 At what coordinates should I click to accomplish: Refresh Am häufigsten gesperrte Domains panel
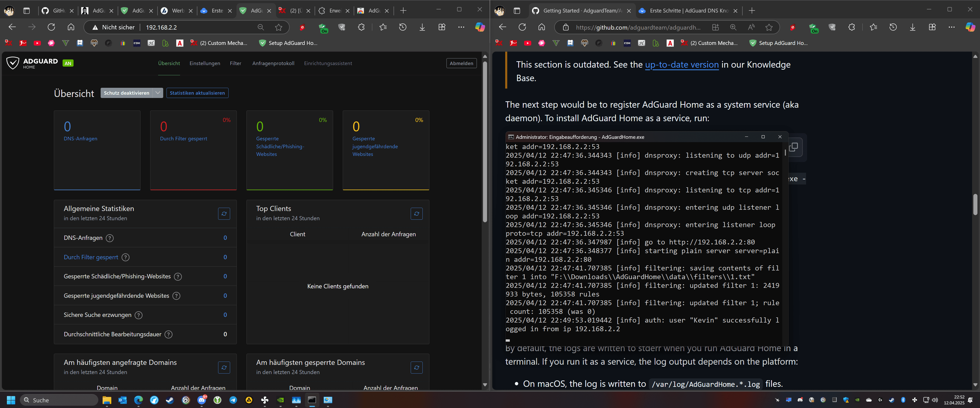click(417, 367)
